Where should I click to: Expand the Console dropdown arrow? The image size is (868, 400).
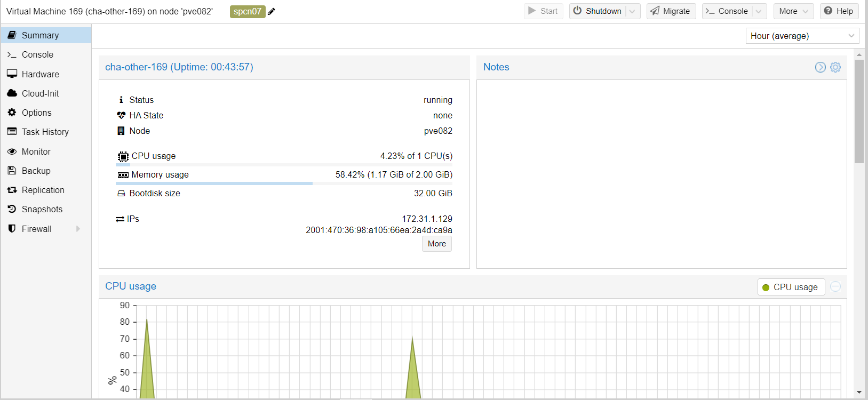click(x=759, y=11)
